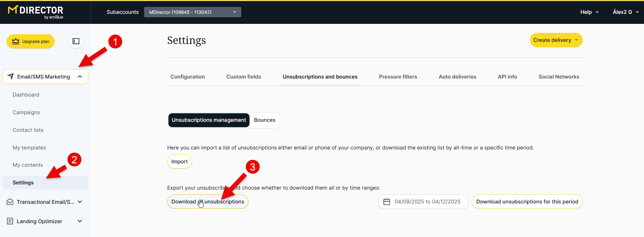Click the calendar icon in date range
This screenshot has width=644, height=237.
[387, 202]
